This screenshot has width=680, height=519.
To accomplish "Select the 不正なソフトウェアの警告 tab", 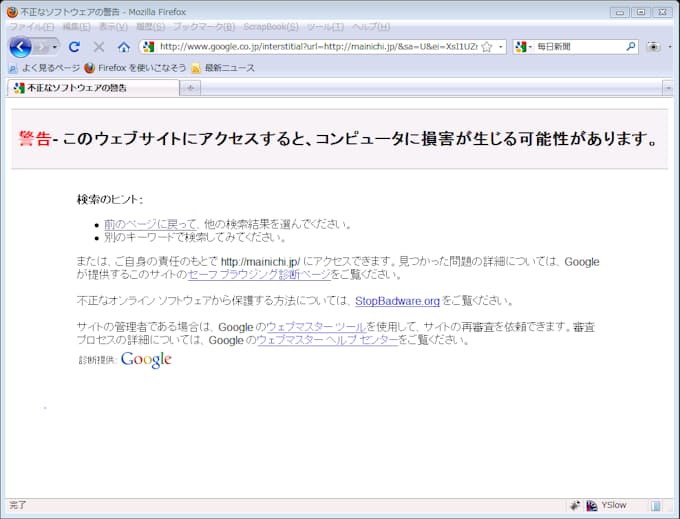I will [x=90, y=88].
